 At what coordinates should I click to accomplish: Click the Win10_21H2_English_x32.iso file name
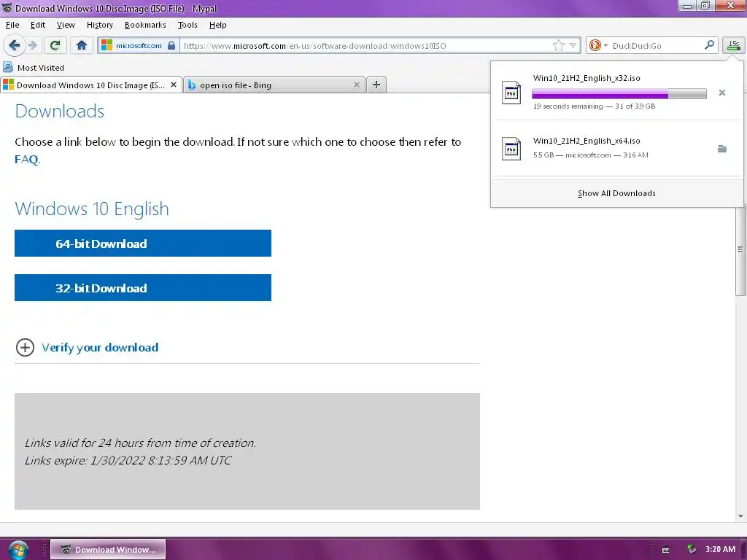tap(587, 78)
